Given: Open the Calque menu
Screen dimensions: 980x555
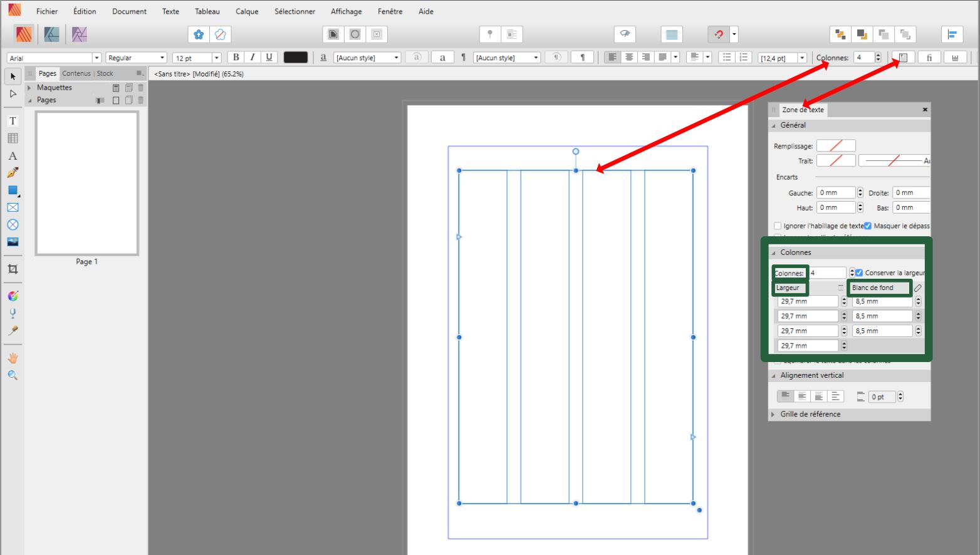Looking at the screenshot, I should 247,11.
